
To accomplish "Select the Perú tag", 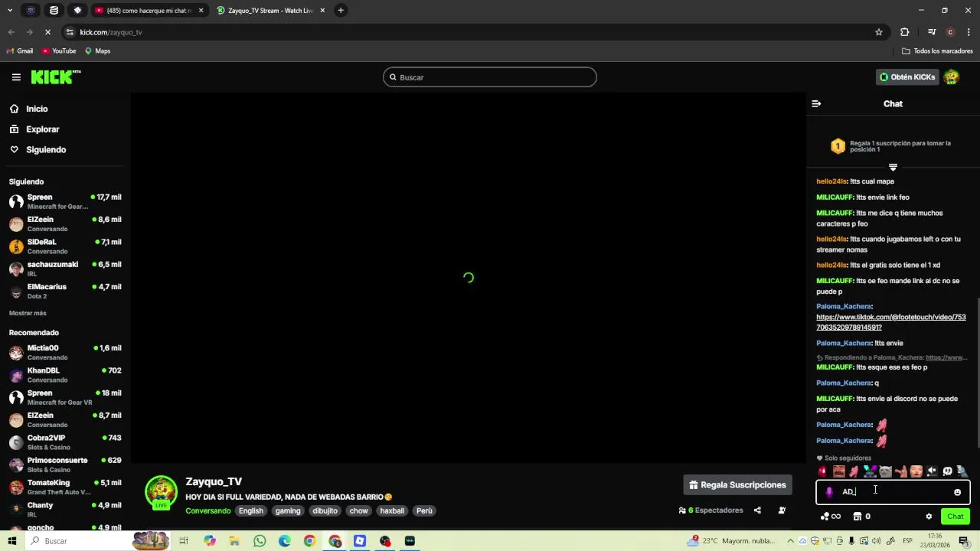I will [424, 510].
